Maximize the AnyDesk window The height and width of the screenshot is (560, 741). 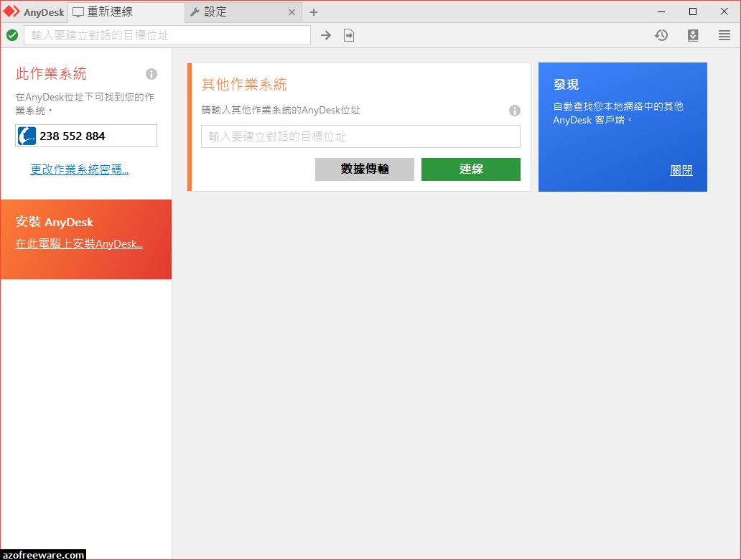pyautogui.click(x=693, y=11)
